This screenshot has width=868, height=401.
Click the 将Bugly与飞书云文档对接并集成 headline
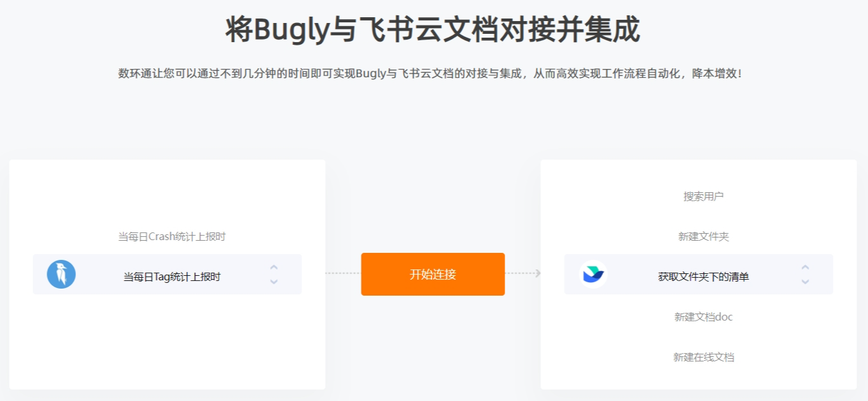click(433, 30)
